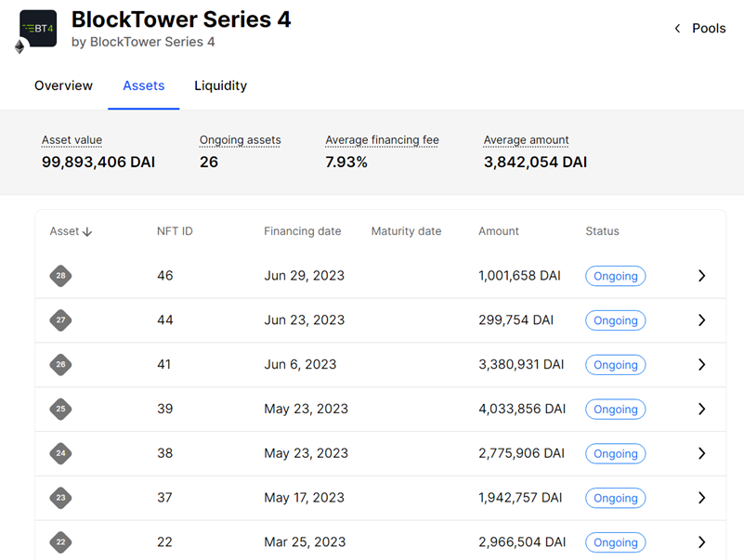Click the Jun 23, 2023 financing date
The height and width of the screenshot is (560, 744).
(x=304, y=319)
